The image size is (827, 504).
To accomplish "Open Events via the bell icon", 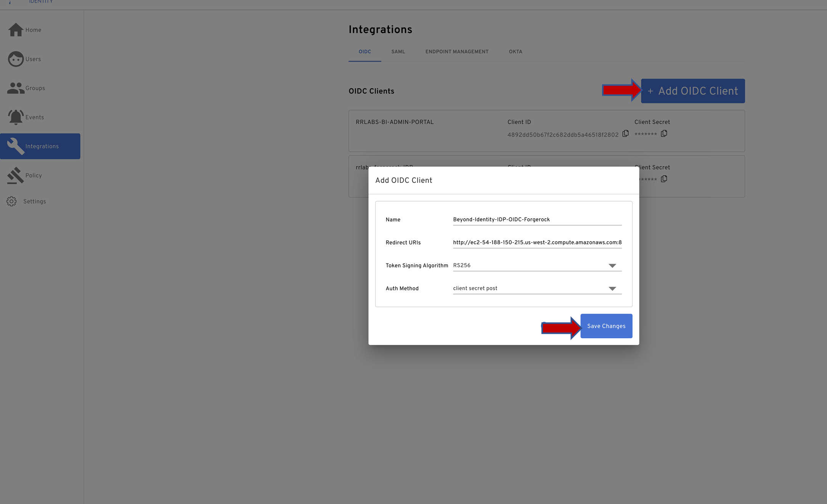I will pos(16,117).
